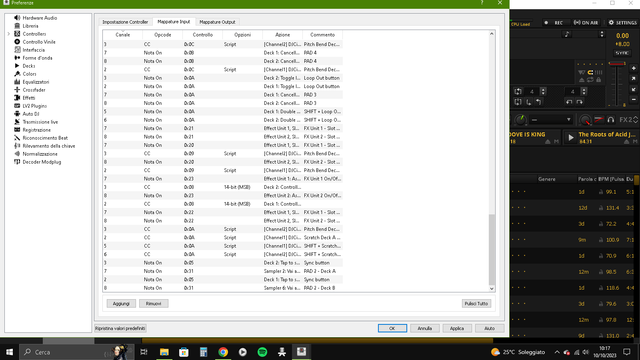Viewport: 640px width, 360px height.
Task: Adjust the beatloop size 4 stepper
Action: [x=543, y=91]
